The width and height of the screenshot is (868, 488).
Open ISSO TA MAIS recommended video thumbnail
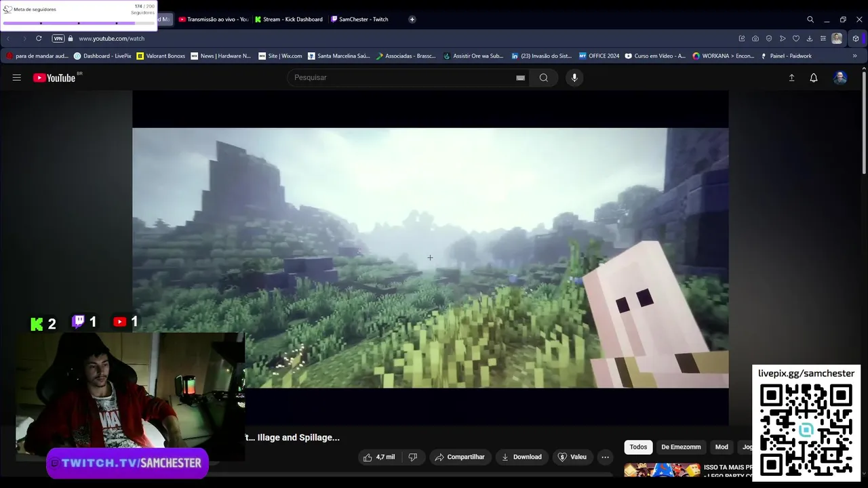(662, 470)
